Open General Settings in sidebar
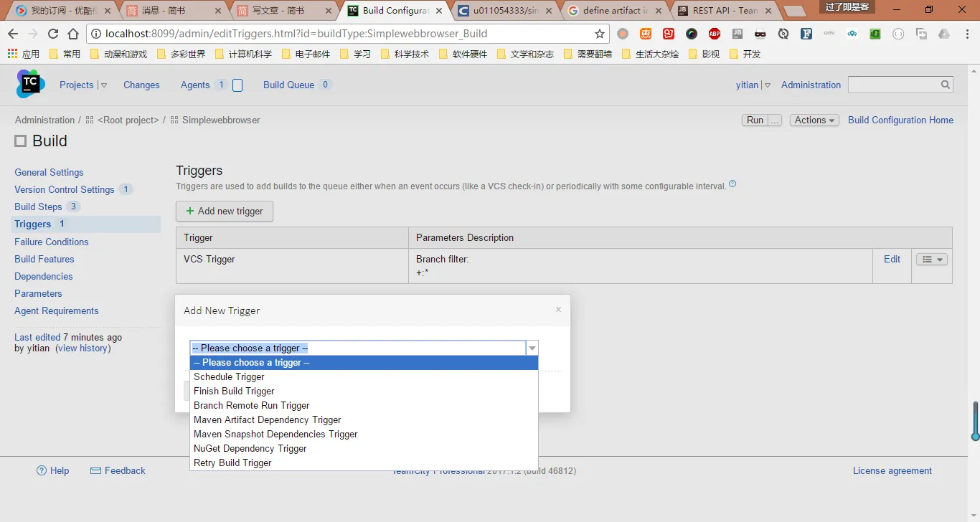Screen dimensions: 980x522 pos(49,172)
